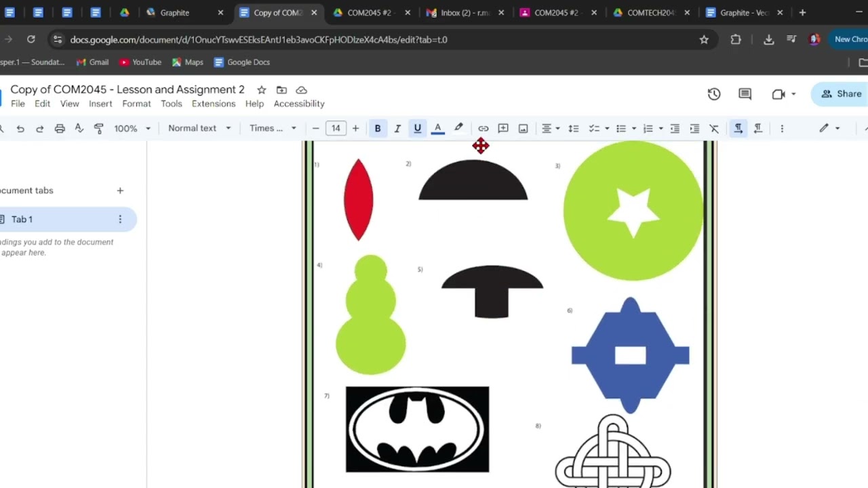Move the document using folder icon
This screenshot has height=488, width=868.
click(x=281, y=89)
